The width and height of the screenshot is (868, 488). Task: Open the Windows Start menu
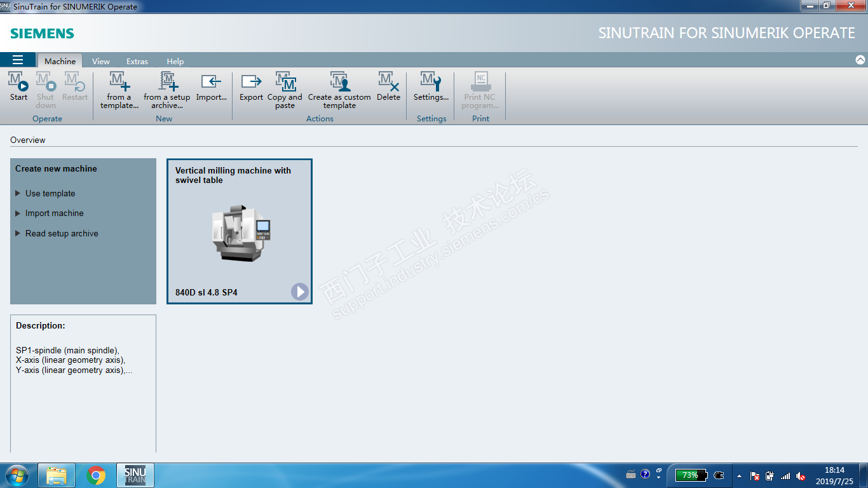point(17,475)
